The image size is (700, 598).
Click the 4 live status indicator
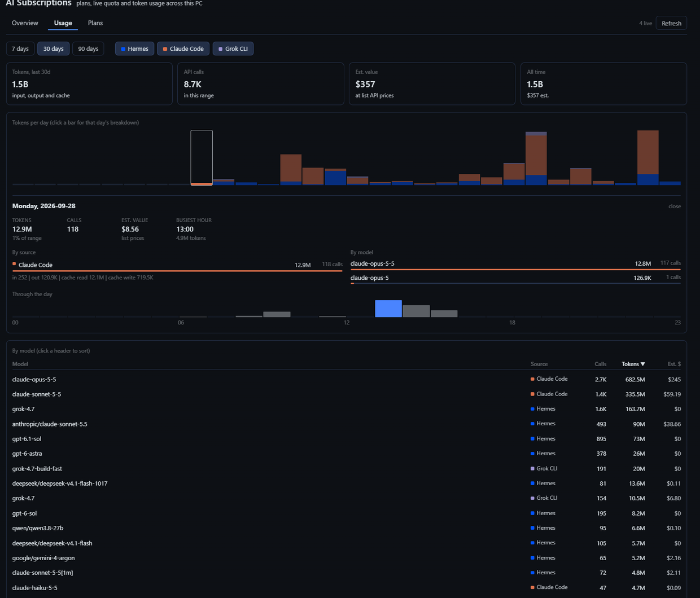tap(645, 23)
